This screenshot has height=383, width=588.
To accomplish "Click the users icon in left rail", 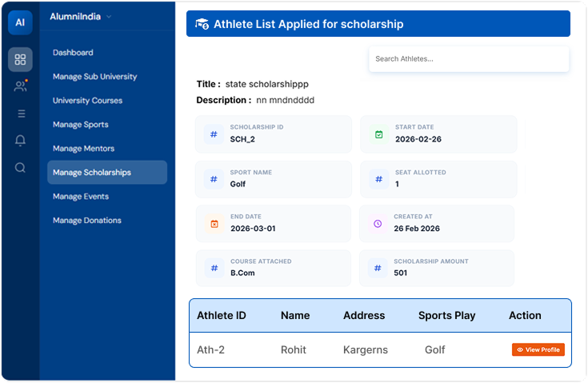I will (20, 86).
